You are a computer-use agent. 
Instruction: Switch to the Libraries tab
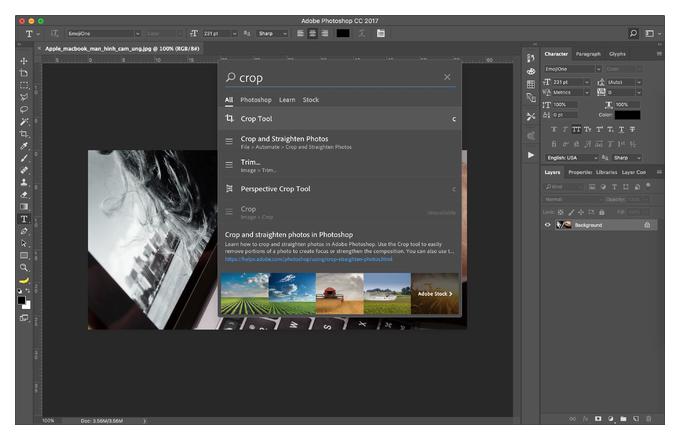[606, 172]
